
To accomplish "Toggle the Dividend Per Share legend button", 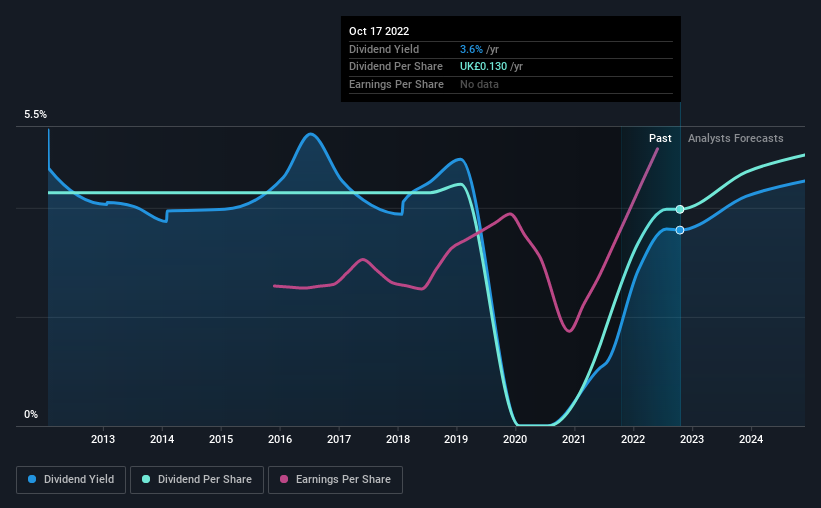I will (x=197, y=480).
